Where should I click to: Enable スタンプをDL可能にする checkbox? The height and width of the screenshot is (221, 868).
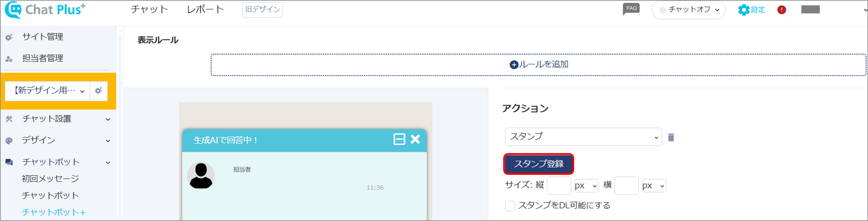click(x=510, y=206)
